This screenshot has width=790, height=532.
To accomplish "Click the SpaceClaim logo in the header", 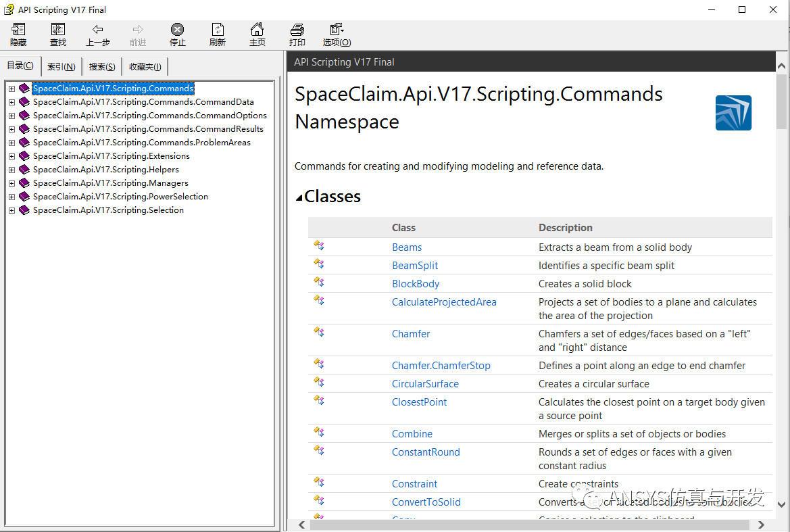I will (x=733, y=113).
